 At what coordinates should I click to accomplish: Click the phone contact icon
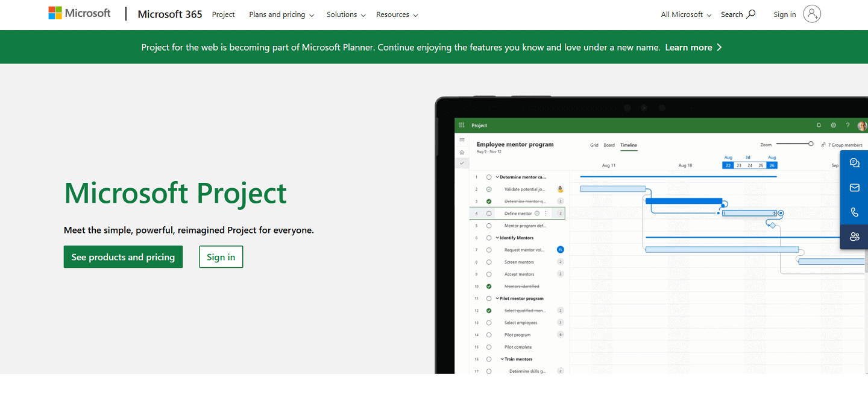point(854,212)
